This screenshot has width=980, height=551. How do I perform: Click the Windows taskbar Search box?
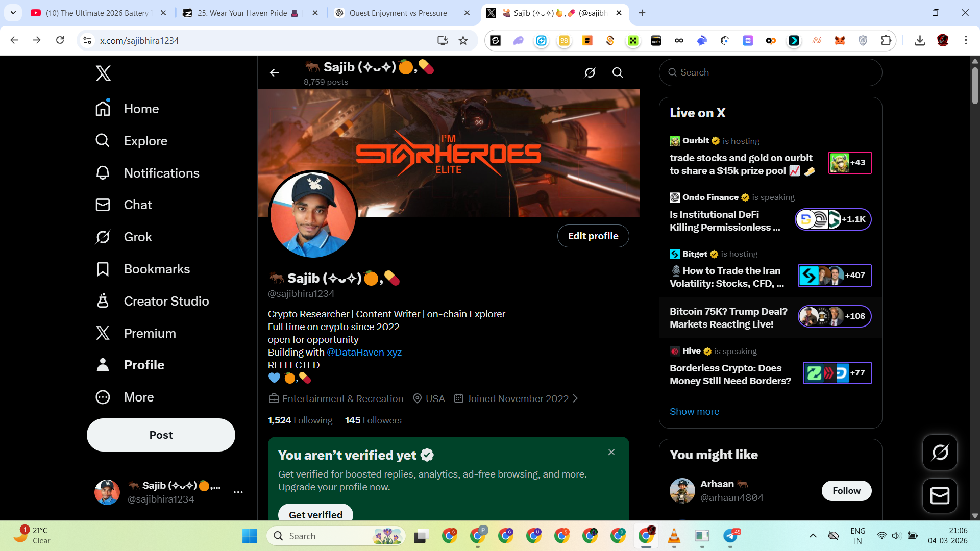[x=336, y=536]
